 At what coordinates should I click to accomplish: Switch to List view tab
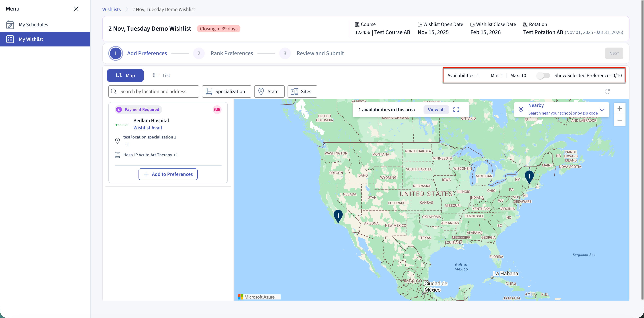coord(162,76)
